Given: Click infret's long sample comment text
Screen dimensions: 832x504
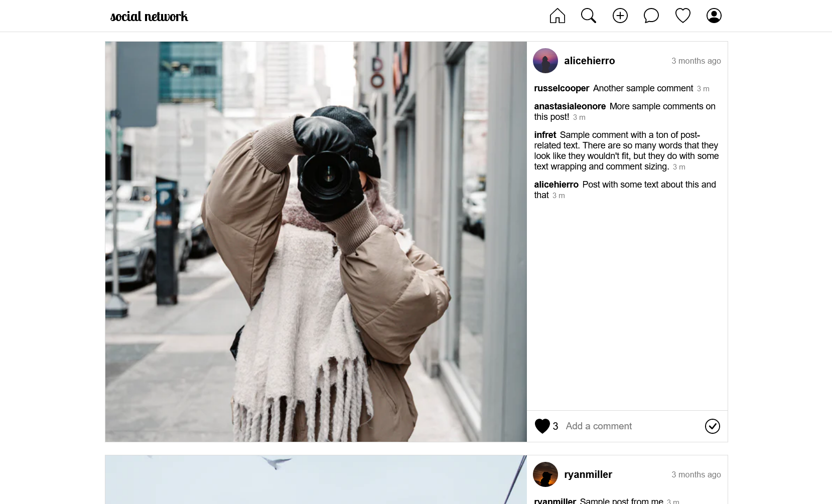Looking at the screenshot, I should point(626,150).
